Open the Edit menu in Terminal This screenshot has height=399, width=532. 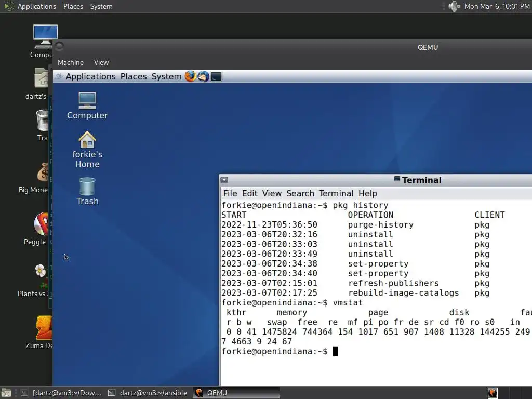tap(250, 193)
